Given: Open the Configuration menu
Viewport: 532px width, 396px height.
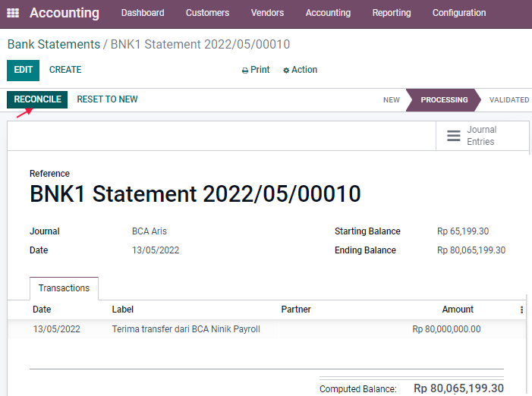Looking at the screenshot, I should (x=459, y=13).
